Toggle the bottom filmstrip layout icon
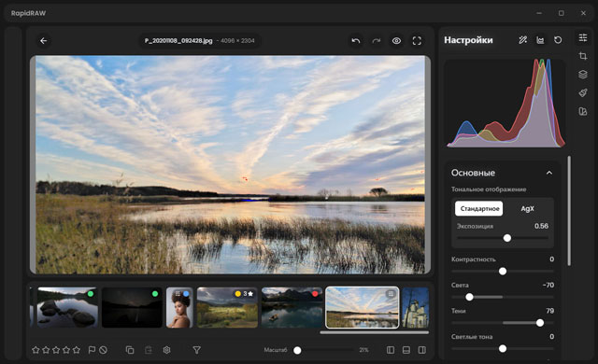This screenshot has height=364, width=598. point(406,350)
